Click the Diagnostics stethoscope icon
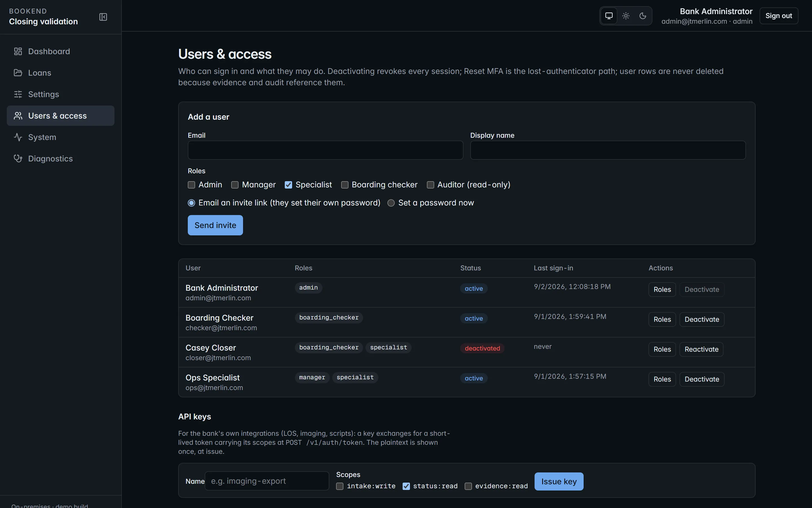This screenshot has width=812, height=508. (x=18, y=159)
